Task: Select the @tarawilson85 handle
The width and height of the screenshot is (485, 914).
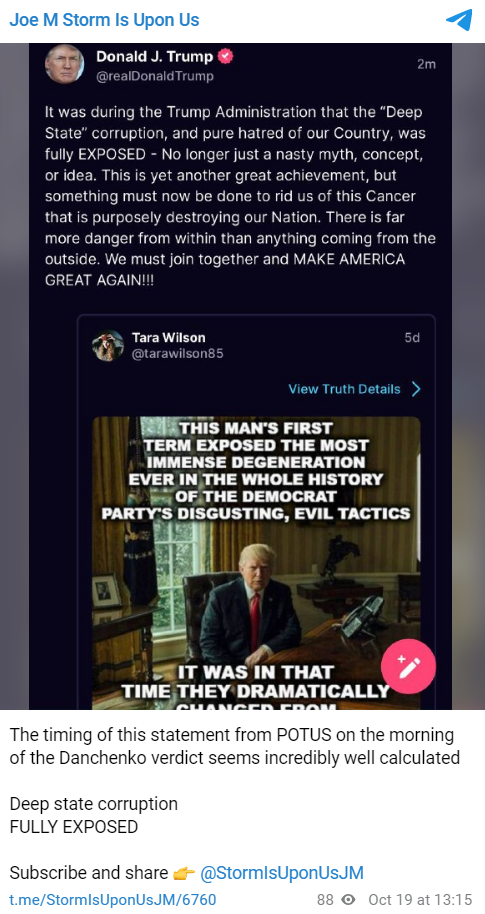Action: [x=178, y=354]
